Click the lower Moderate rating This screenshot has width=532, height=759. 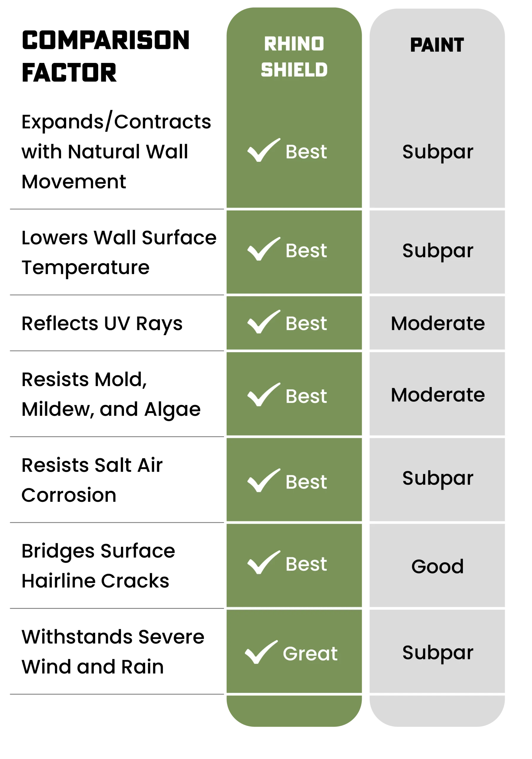pos(437,395)
